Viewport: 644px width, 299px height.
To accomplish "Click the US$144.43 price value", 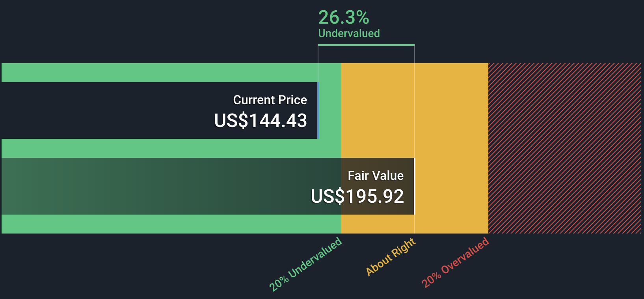I will (x=261, y=120).
